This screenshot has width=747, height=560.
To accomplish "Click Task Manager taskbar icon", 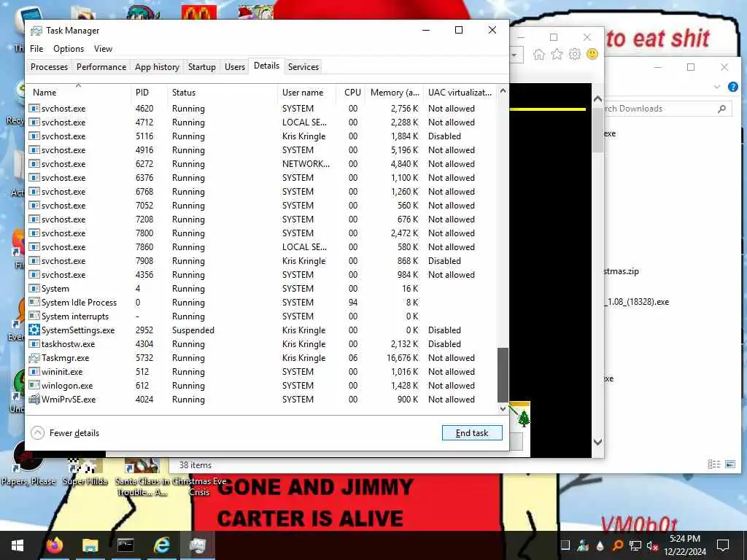I will (197, 545).
